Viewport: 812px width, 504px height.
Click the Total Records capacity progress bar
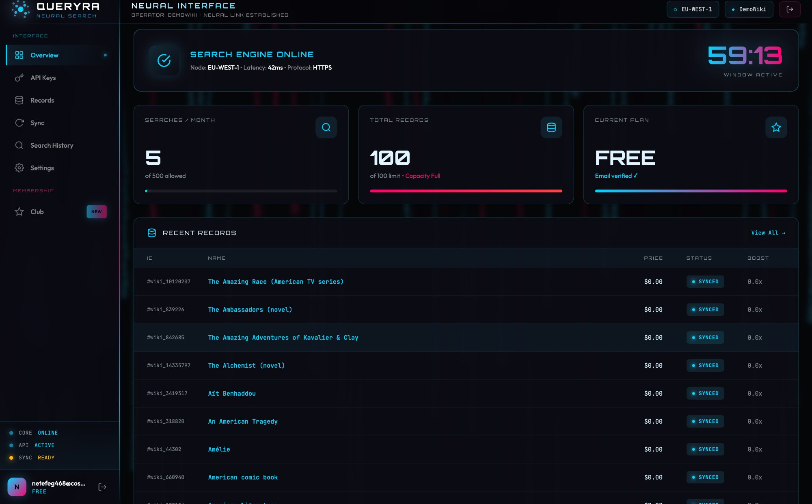pyautogui.click(x=466, y=191)
